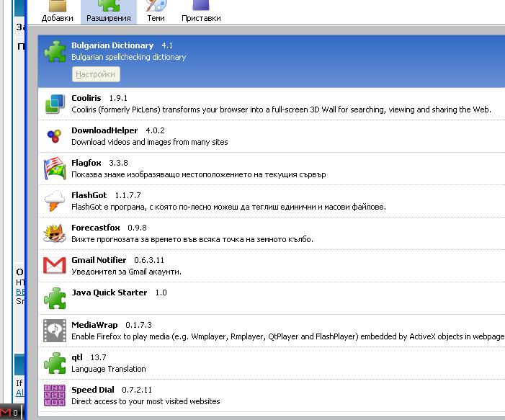Image resolution: width=505 pixels, height=420 pixels.
Task: Click the FlashGot lightning cloud icon
Action: 55,201
